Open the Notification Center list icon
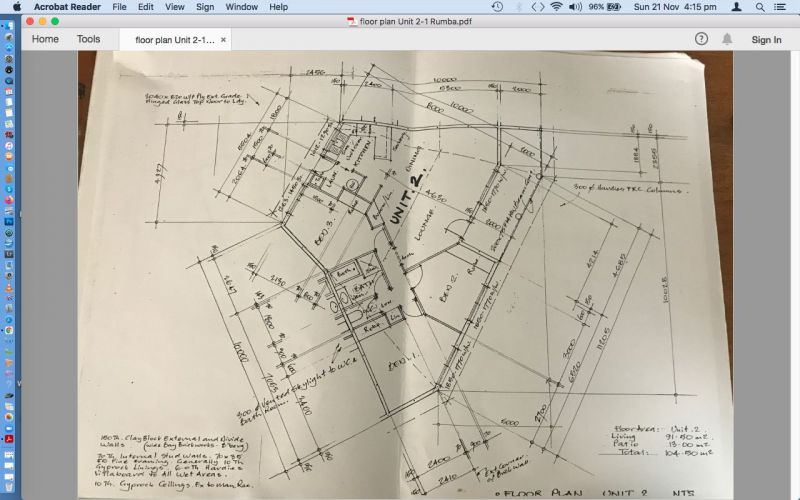Viewport: 800px width, 500px height. point(780,7)
